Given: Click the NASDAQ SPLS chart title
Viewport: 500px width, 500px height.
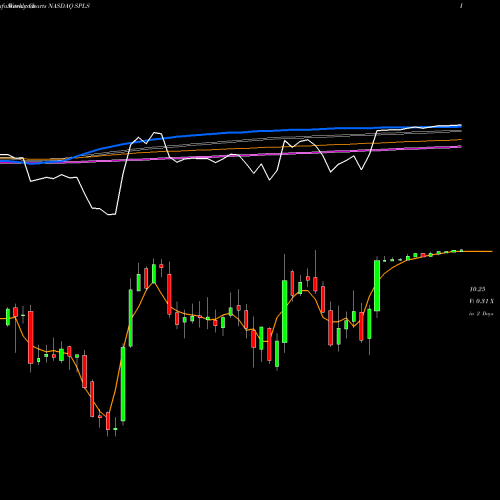Looking at the screenshot, I should [69, 6].
